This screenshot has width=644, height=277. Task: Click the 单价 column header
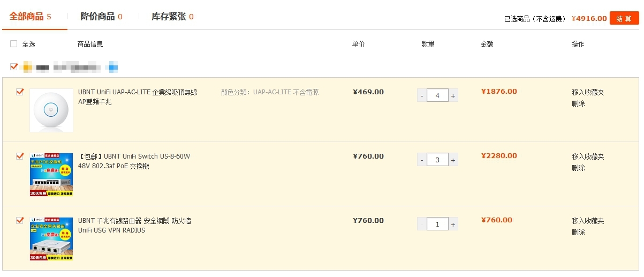pos(359,44)
